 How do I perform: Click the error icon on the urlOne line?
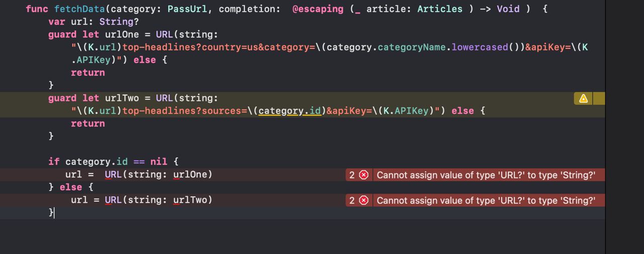coord(364,175)
